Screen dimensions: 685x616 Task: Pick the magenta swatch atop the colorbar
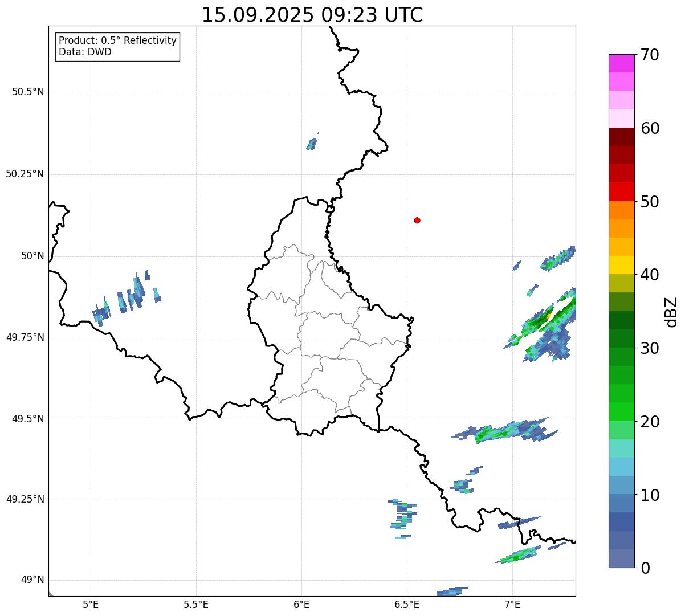[x=621, y=63]
